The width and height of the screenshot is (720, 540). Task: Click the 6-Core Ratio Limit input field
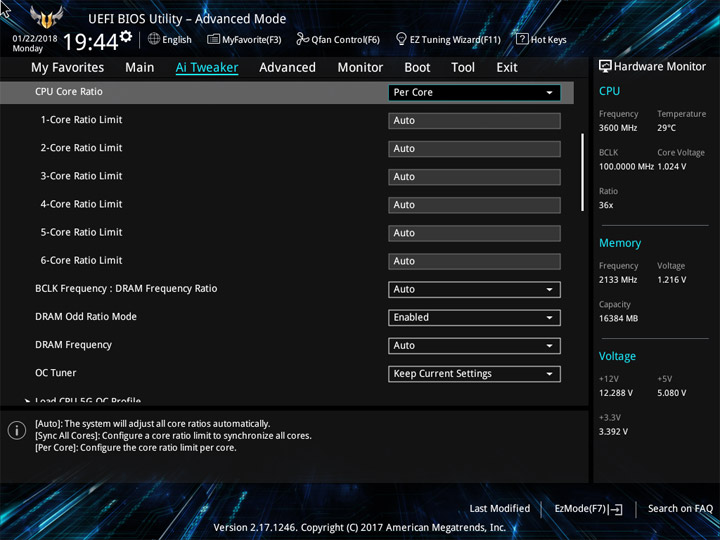click(x=474, y=261)
